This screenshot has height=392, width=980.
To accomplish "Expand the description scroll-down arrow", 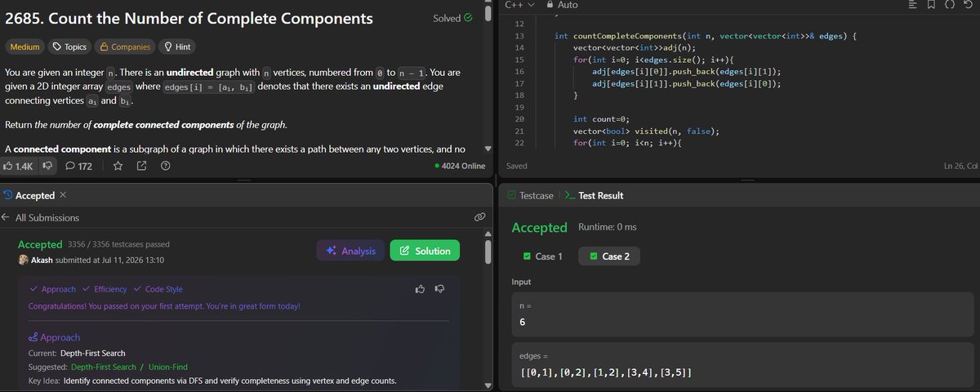I will [488, 149].
